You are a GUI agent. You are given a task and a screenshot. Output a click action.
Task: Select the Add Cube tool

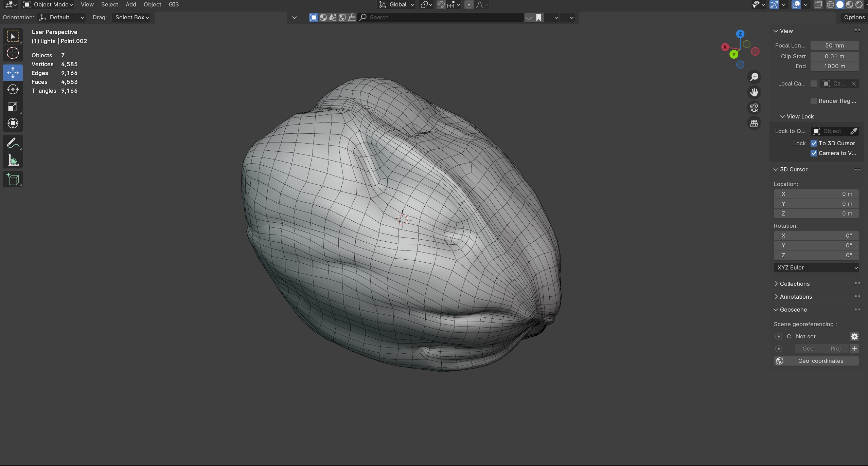pyautogui.click(x=13, y=179)
